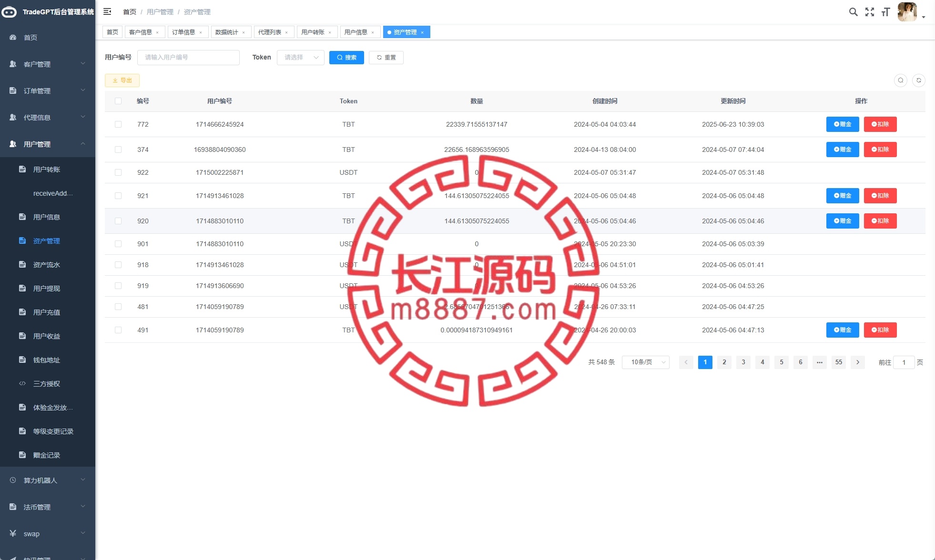935x560 pixels.
Task: Focus the 前往 page number input
Action: 904,362
